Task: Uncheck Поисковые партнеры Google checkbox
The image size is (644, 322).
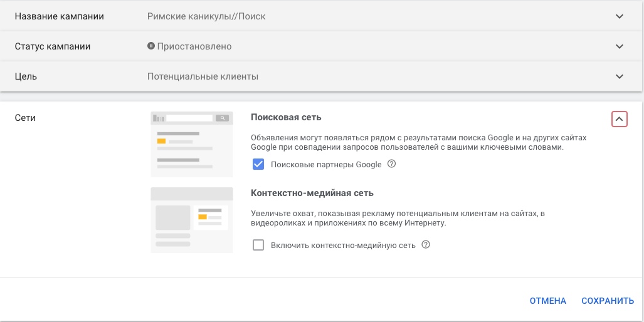Action: [x=258, y=165]
